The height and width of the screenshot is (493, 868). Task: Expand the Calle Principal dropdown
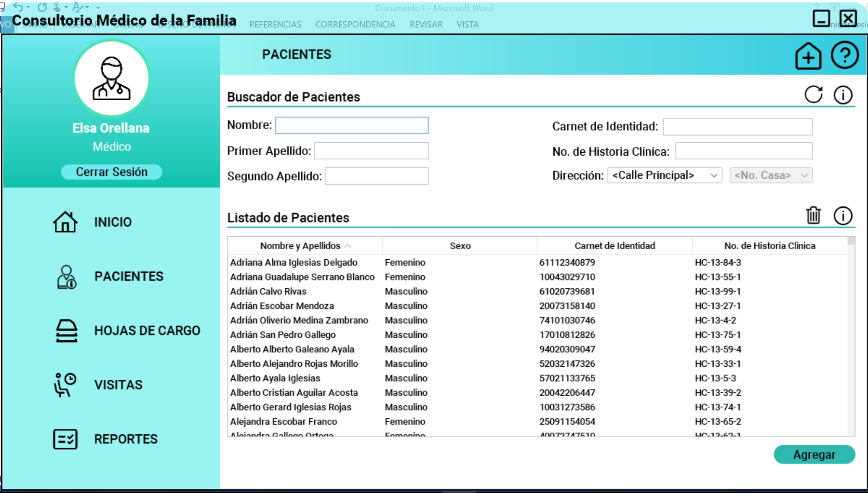pos(665,175)
